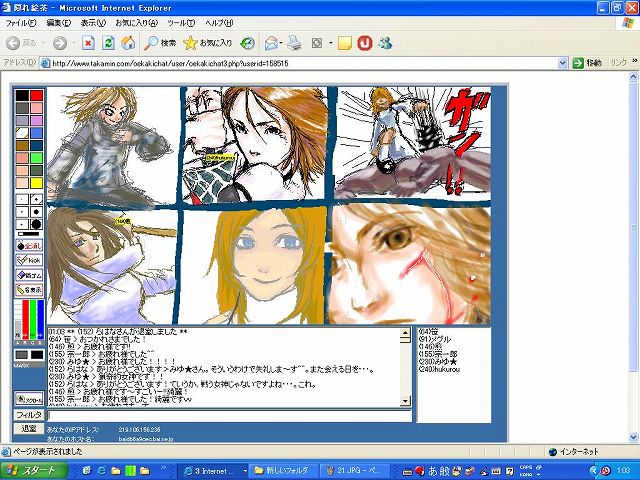Expand the quick launch chevron on taskbar
This screenshot has width=640, height=480.
click(x=164, y=468)
